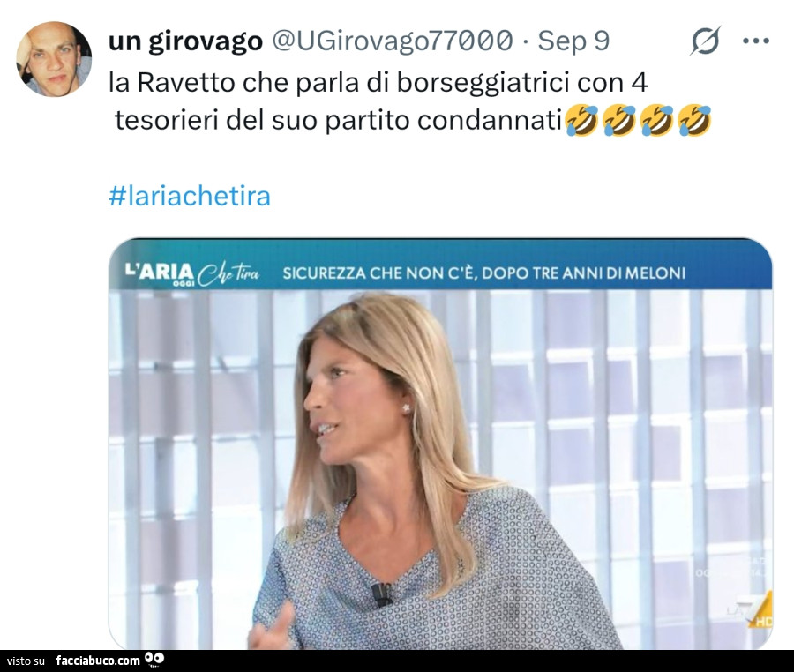
Task: Open the Grok slashed-circle icon
Action: click(x=705, y=41)
